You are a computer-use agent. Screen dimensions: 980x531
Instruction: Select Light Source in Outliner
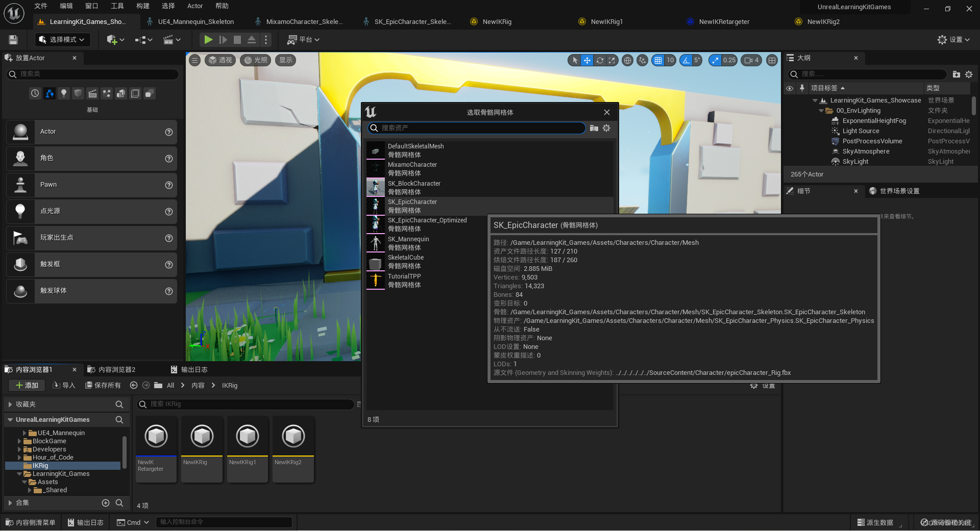[x=861, y=131]
